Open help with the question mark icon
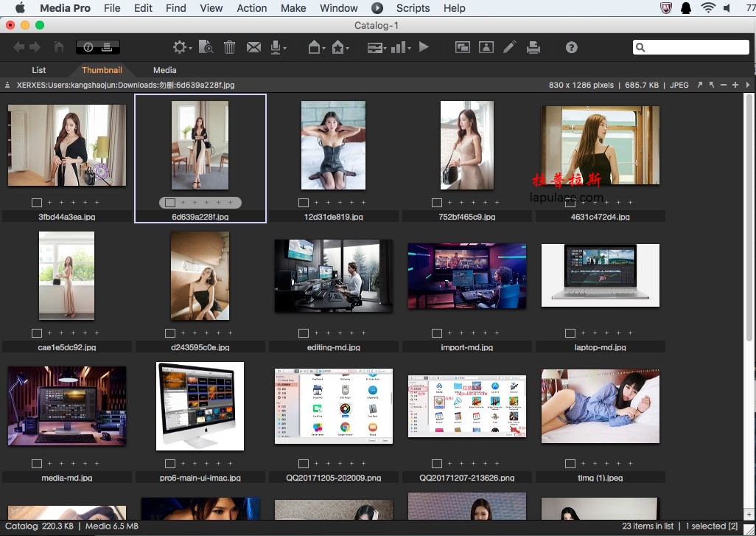Screen dimensions: 756x536 (x=571, y=47)
